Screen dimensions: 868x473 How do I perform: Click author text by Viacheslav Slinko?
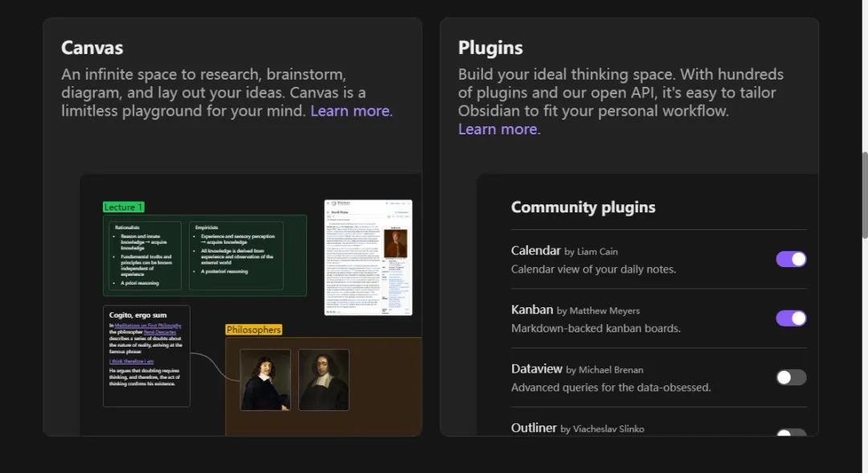coord(602,429)
